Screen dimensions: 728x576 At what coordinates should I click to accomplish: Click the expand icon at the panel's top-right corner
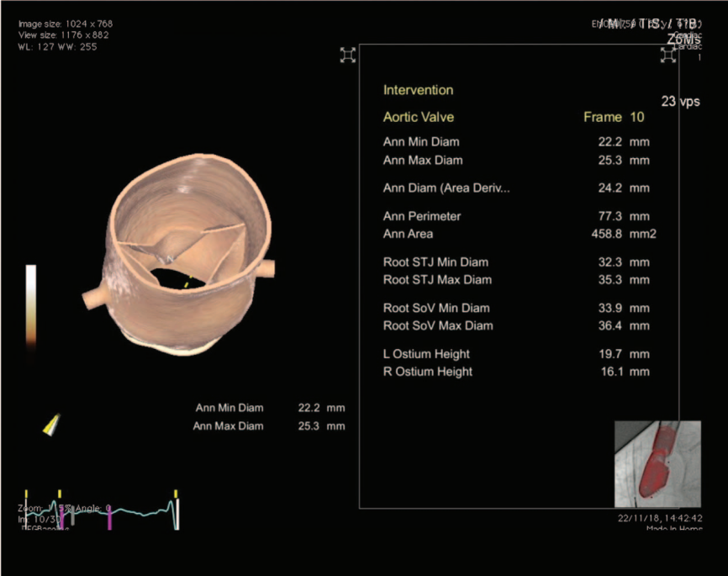click(x=668, y=55)
